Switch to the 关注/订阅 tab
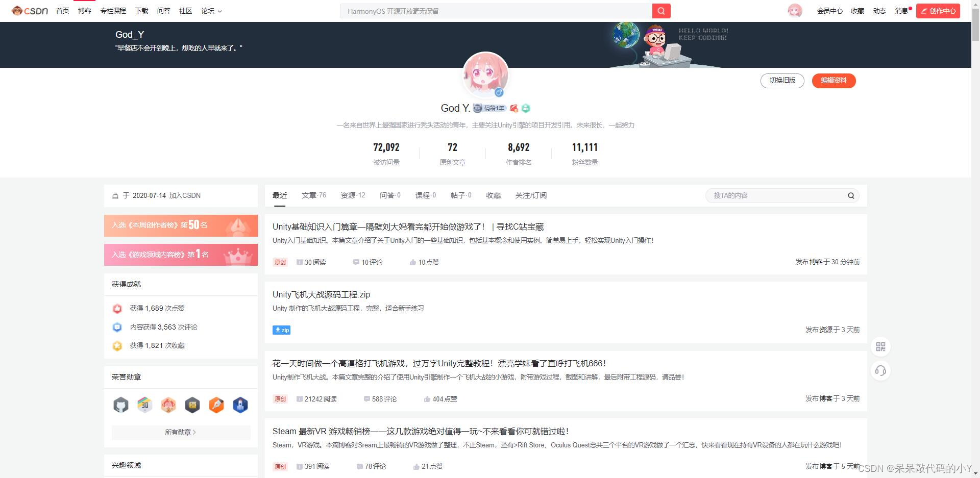The width and height of the screenshot is (980, 478). tap(531, 195)
